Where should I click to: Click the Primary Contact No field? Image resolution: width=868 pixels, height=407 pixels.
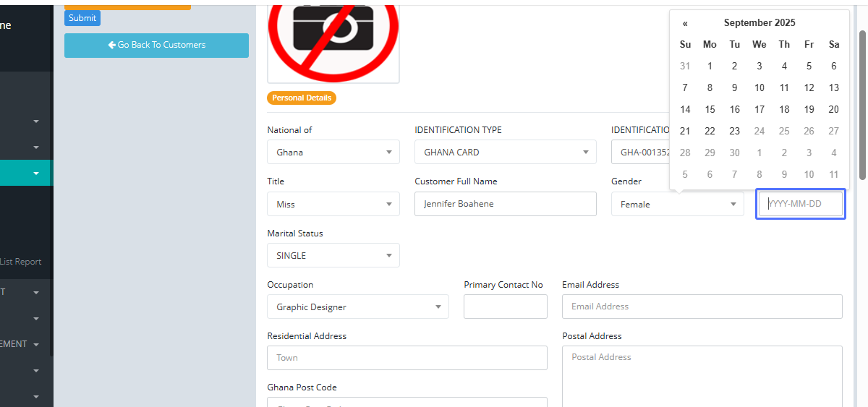point(505,307)
